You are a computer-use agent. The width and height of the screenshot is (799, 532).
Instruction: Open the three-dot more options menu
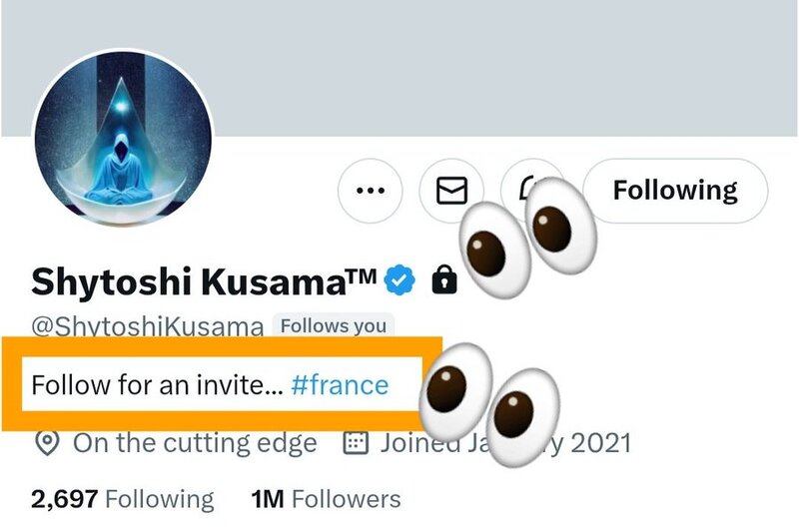(371, 190)
